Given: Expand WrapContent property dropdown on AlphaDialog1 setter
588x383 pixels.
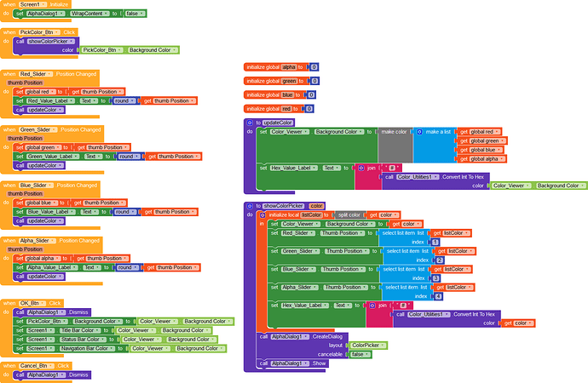Looking at the screenshot, I should [x=89, y=14].
